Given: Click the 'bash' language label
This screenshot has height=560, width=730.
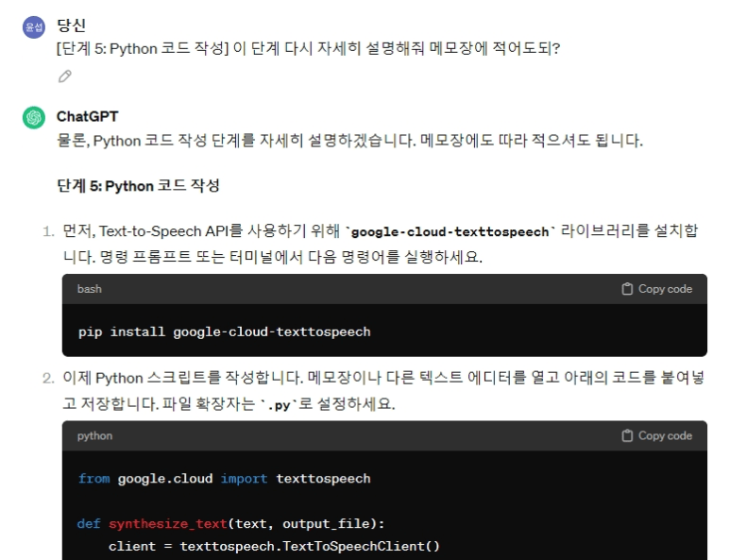Looking at the screenshot, I should (x=90, y=289).
